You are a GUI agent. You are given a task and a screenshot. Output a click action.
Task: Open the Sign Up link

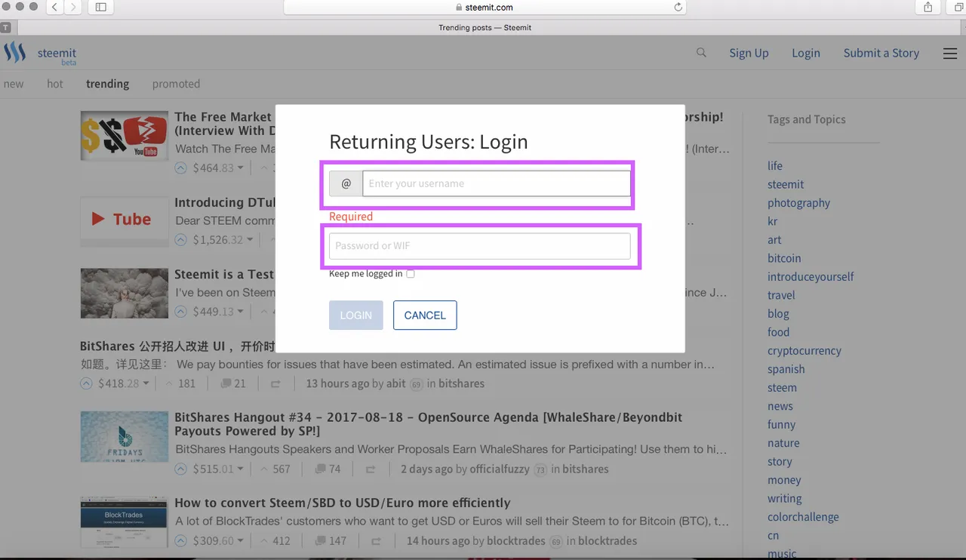tap(749, 53)
